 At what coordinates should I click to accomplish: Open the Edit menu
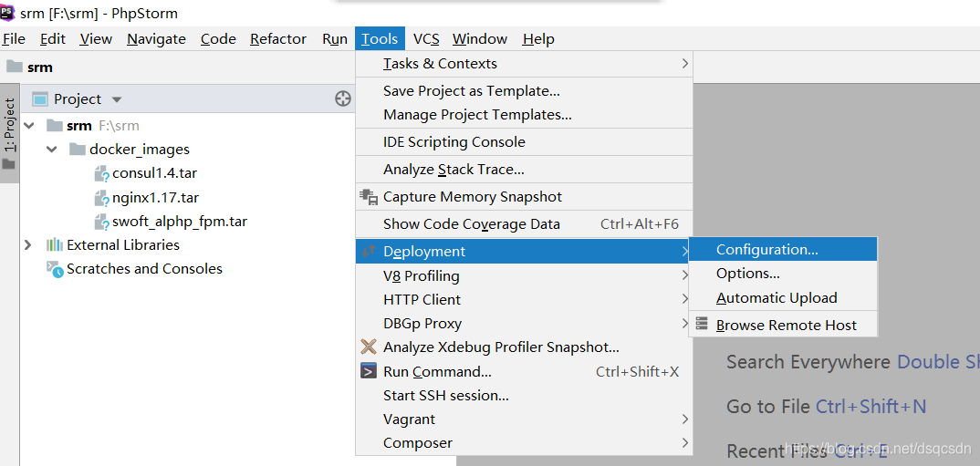tap(53, 38)
